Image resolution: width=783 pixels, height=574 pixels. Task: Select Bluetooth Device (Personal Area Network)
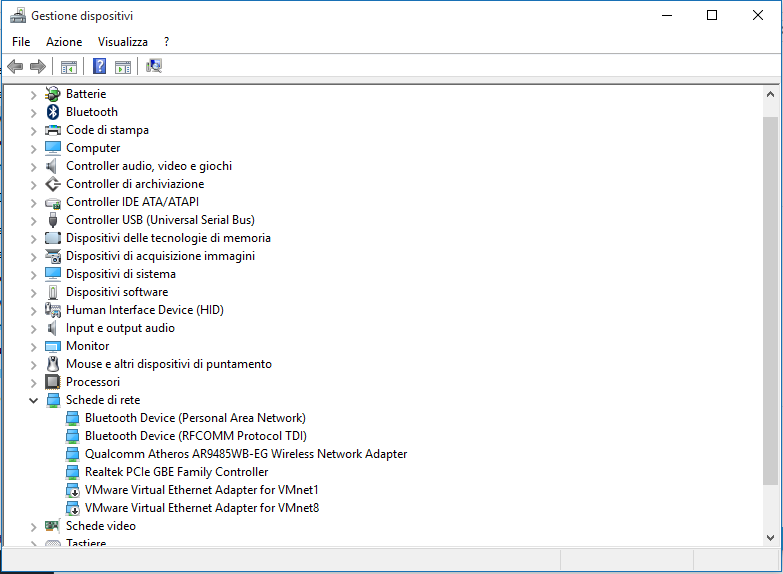tap(195, 418)
